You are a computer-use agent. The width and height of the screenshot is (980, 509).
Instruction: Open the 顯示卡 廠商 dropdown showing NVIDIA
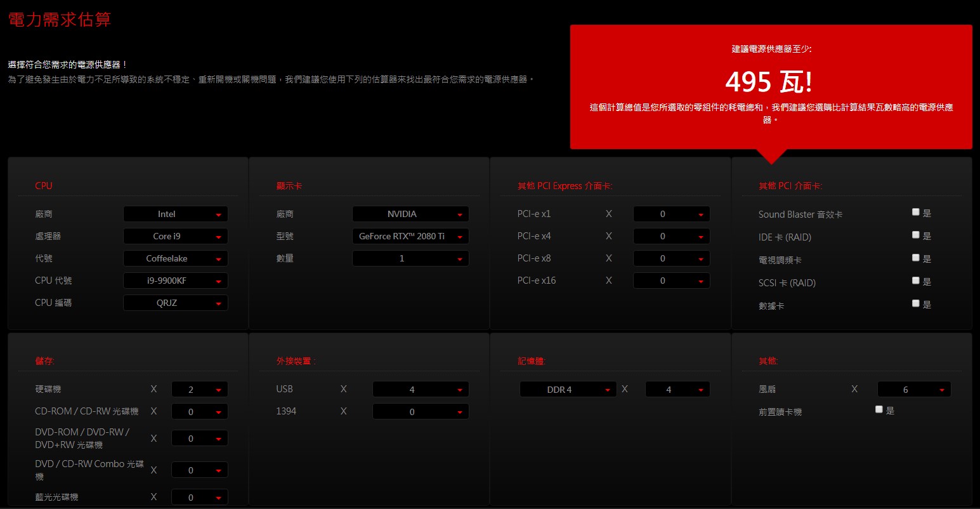point(410,215)
